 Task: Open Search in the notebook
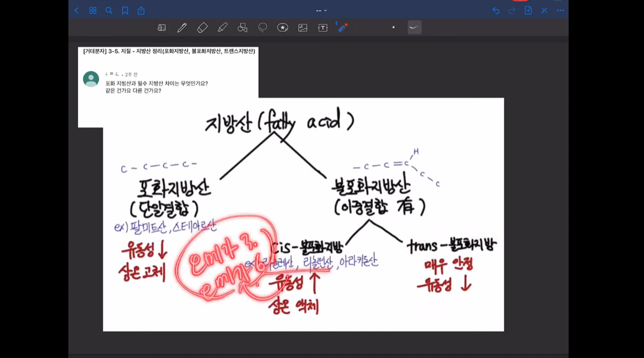click(x=108, y=10)
